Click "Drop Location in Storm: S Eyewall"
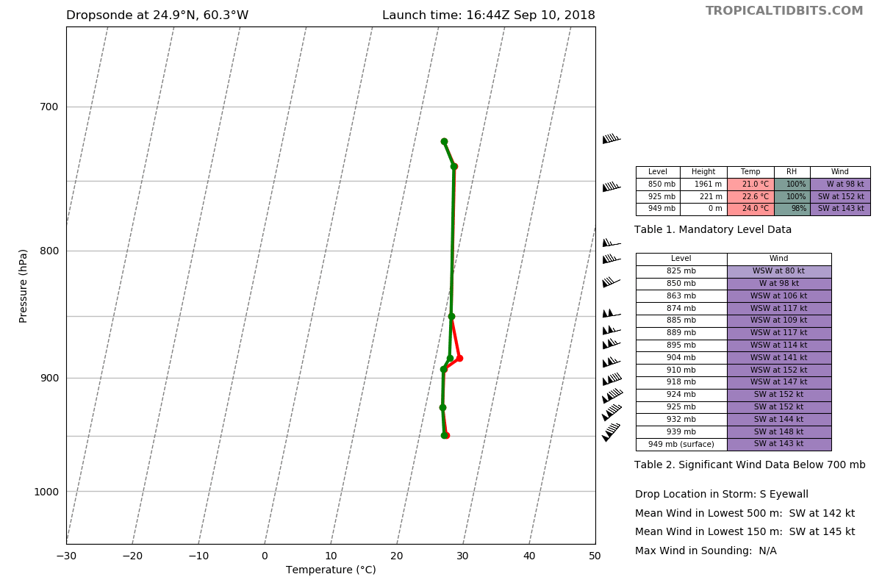 [722, 495]
